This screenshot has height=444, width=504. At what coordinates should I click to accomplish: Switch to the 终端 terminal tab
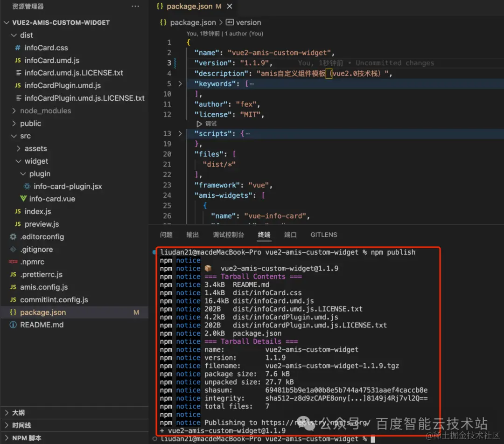[264, 235]
